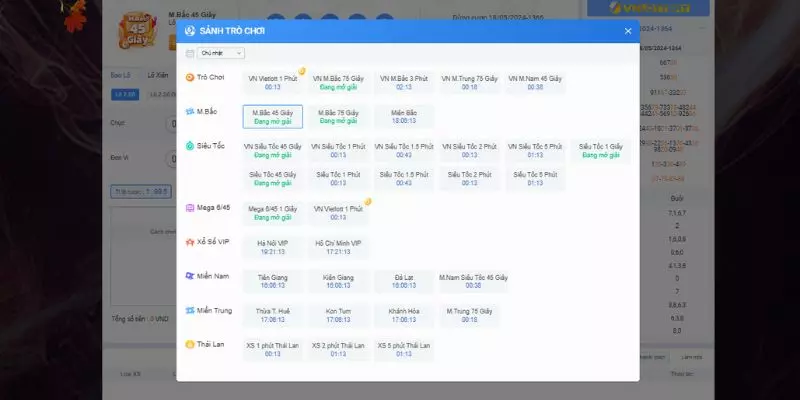This screenshot has height=400, width=800.
Task: Open the Miền Bắc lottery card
Action: point(404,117)
